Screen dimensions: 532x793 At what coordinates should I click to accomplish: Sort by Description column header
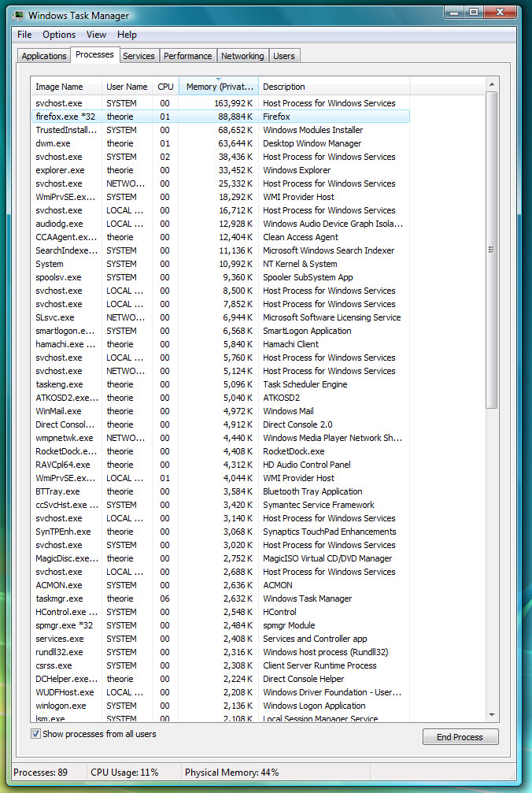(x=334, y=87)
